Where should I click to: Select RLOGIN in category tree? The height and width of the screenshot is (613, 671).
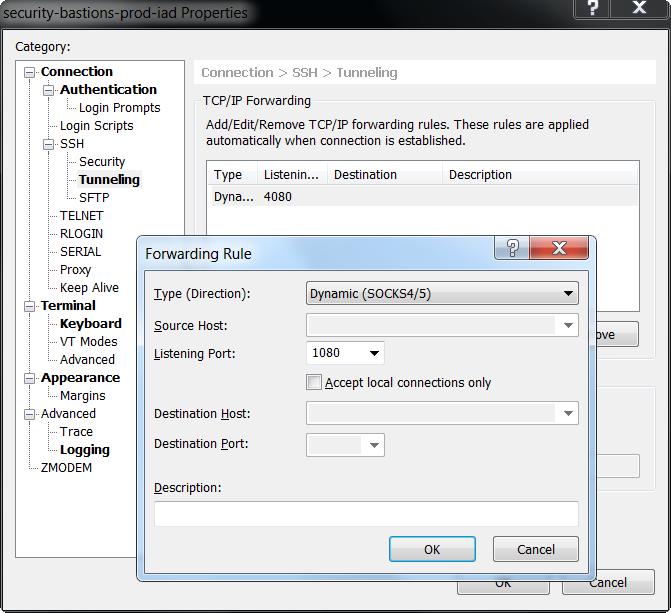[x=81, y=234]
